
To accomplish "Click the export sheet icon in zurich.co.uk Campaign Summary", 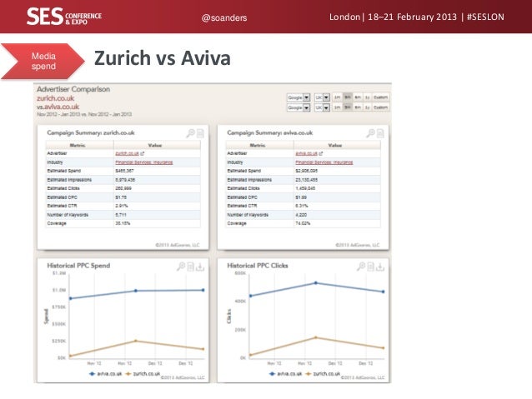I will (x=200, y=133).
